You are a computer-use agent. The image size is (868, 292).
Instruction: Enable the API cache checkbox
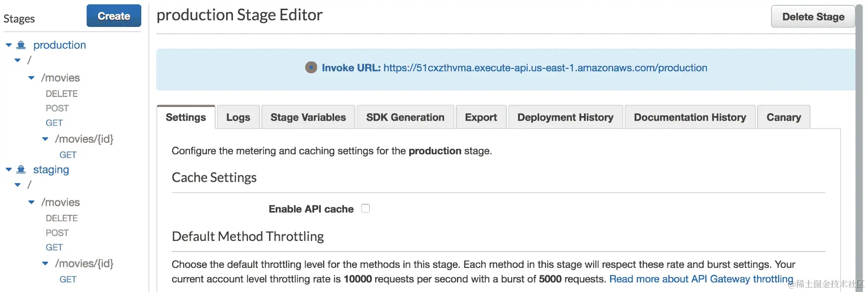(366, 208)
